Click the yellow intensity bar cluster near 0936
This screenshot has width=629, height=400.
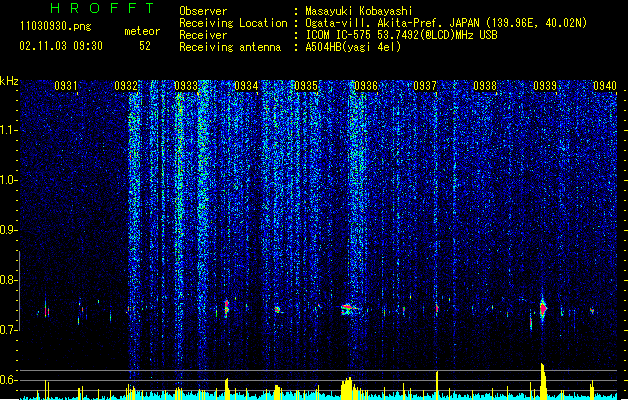(x=347, y=388)
